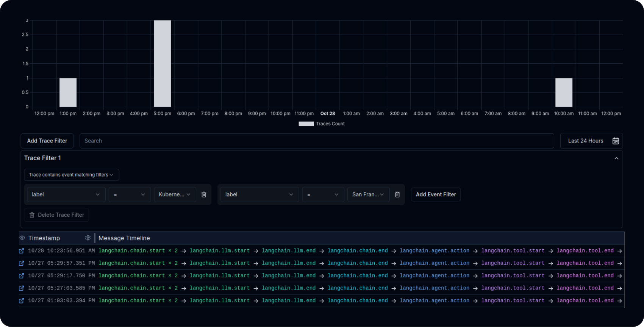644x327 pixels.
Task: Click the Timestamp column header
Action: 44,238
